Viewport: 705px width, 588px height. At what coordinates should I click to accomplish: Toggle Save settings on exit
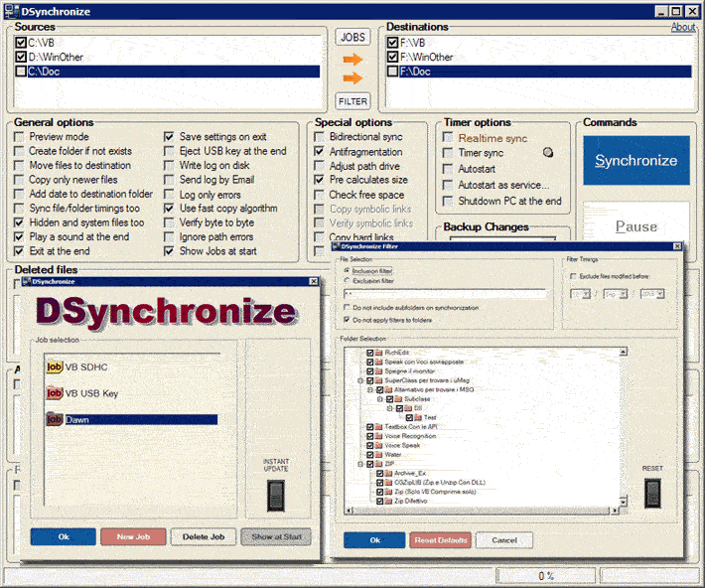(169, 137)
